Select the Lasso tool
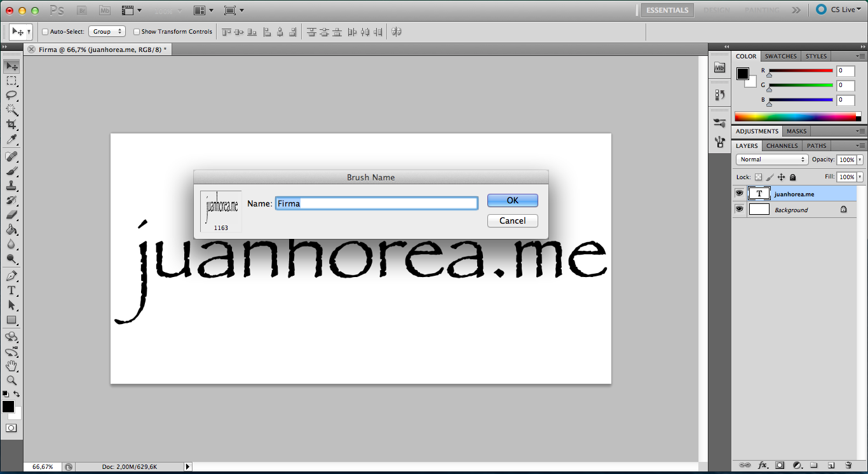The height and width of the screenshot is (474, 868). coord(11,95)
